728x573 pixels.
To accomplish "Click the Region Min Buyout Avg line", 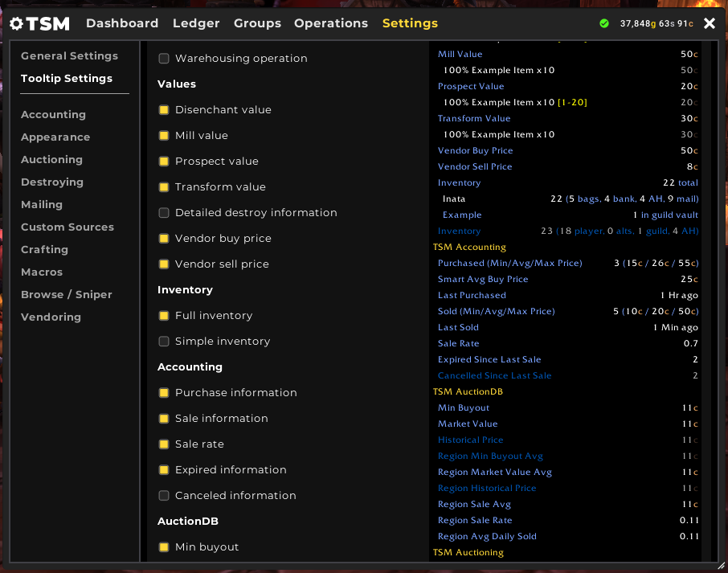I will (x=567, y=456).
